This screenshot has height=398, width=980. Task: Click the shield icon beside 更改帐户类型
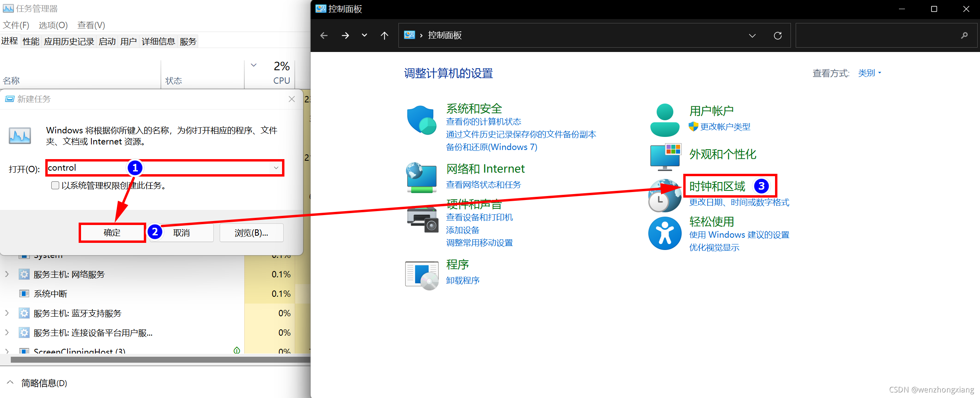(x=693, y=126)
